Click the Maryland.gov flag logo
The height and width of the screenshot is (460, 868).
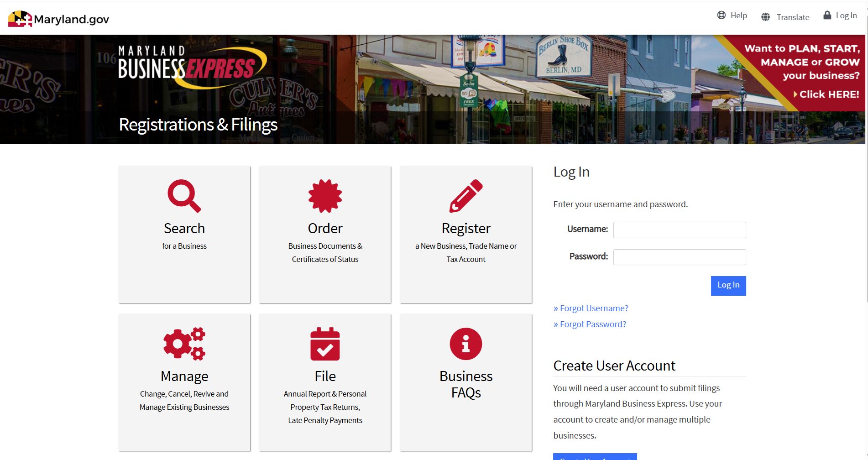coord(20,19)
